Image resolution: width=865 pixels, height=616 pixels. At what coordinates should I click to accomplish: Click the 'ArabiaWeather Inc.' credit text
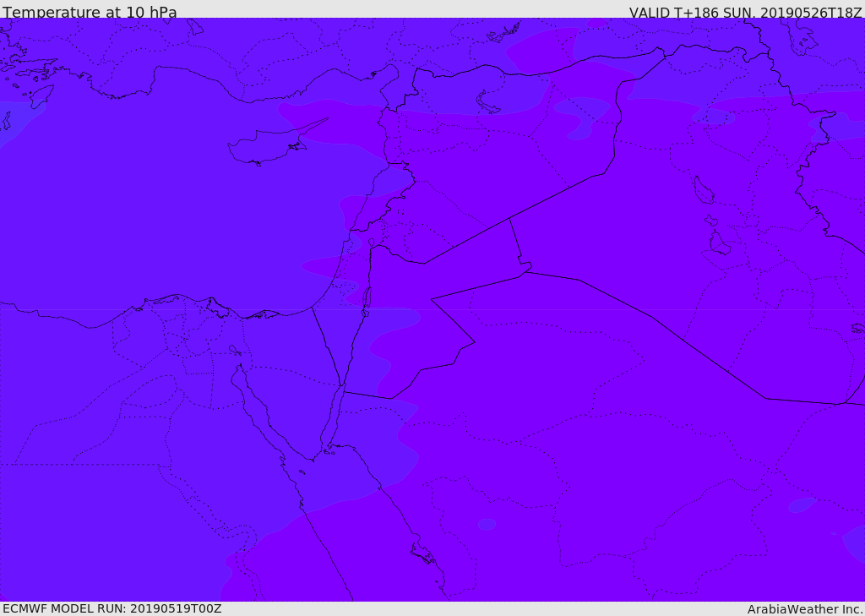805,609
